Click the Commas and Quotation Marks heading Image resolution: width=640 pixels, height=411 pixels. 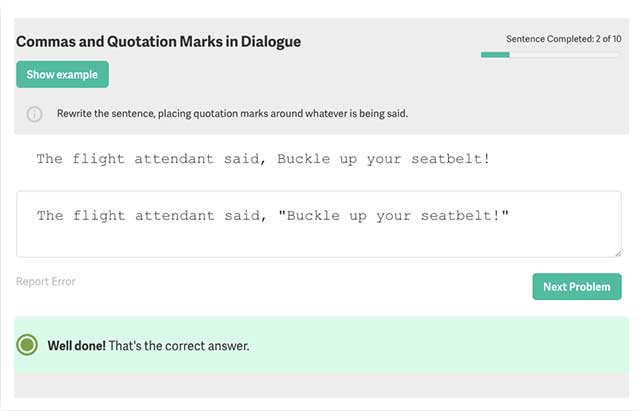(158, 42)
